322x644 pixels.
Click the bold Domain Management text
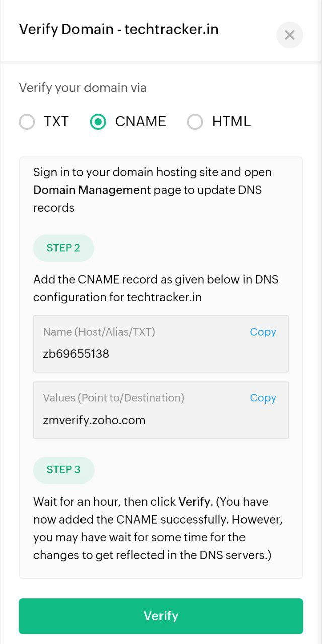click(x=92, y=190)
